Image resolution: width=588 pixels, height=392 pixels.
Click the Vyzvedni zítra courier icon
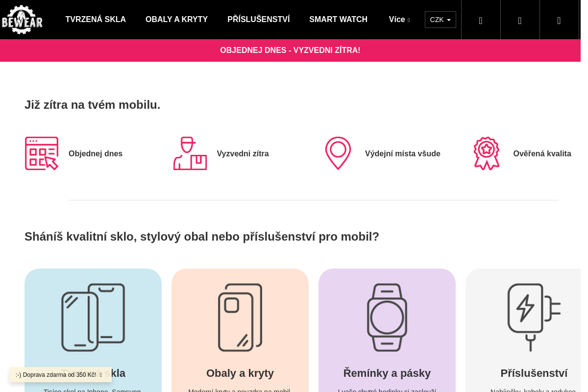pos(190,153)
